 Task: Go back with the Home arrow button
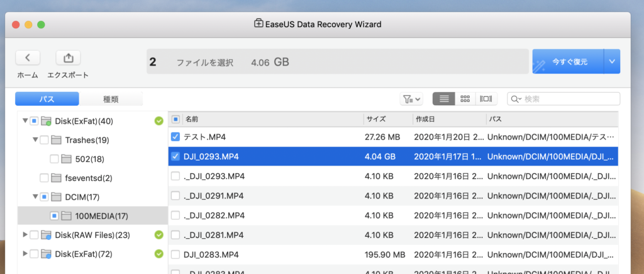point(28,57)
